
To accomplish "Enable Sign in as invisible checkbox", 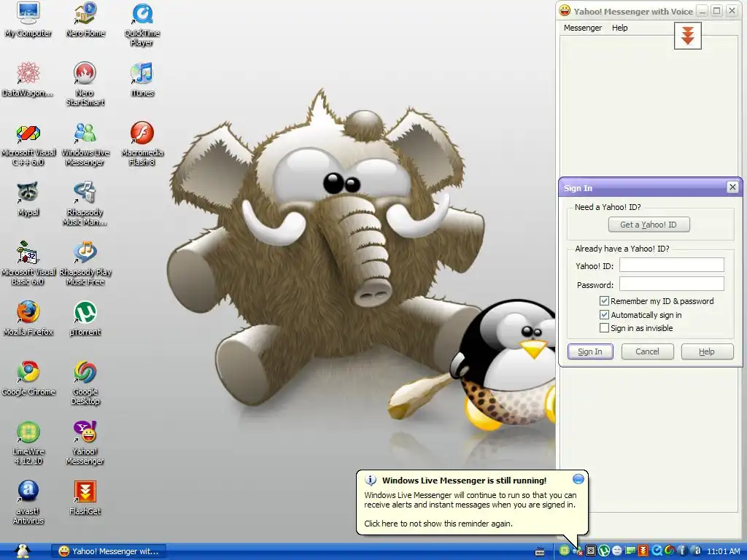I will coord(604,328).
